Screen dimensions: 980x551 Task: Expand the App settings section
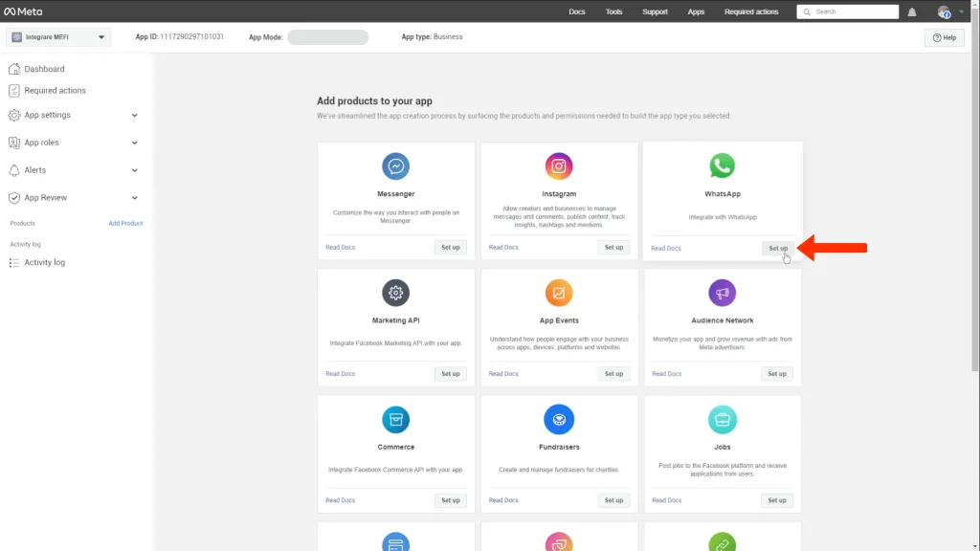(134, 115)
